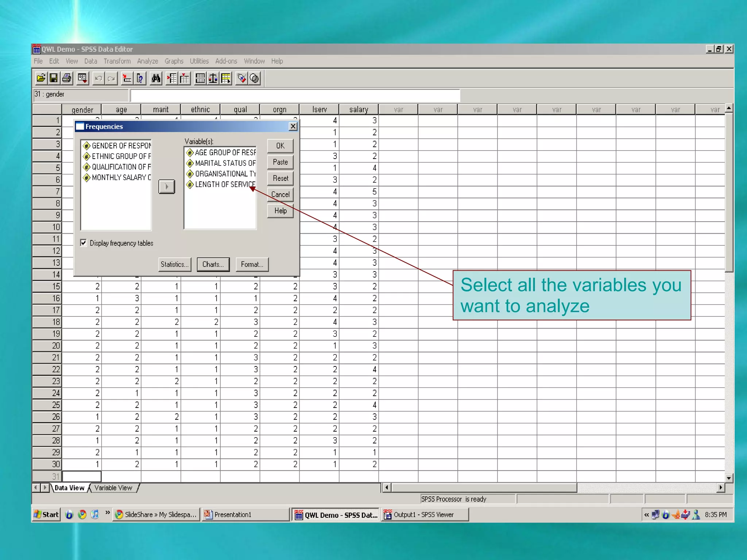Select GENDER OF RESPONDENT in source variable list
747x560 pixels.
pyautogui.click(x=117, y=145)
